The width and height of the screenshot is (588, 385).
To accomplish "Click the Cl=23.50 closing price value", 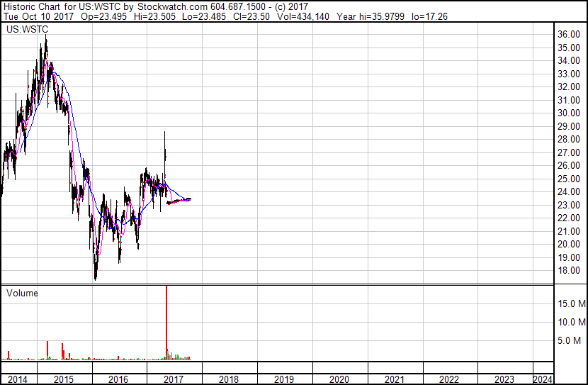I will coord(251,16).
